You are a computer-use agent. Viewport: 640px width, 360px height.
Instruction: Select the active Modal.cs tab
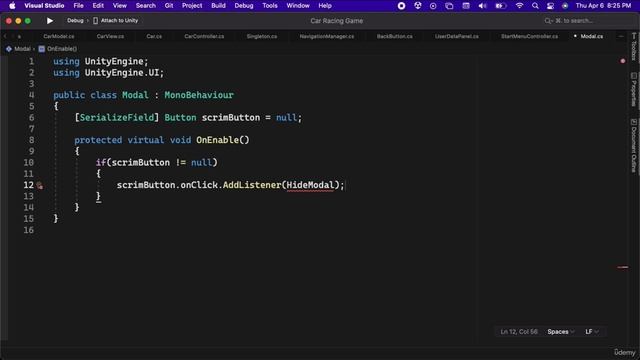591,36
